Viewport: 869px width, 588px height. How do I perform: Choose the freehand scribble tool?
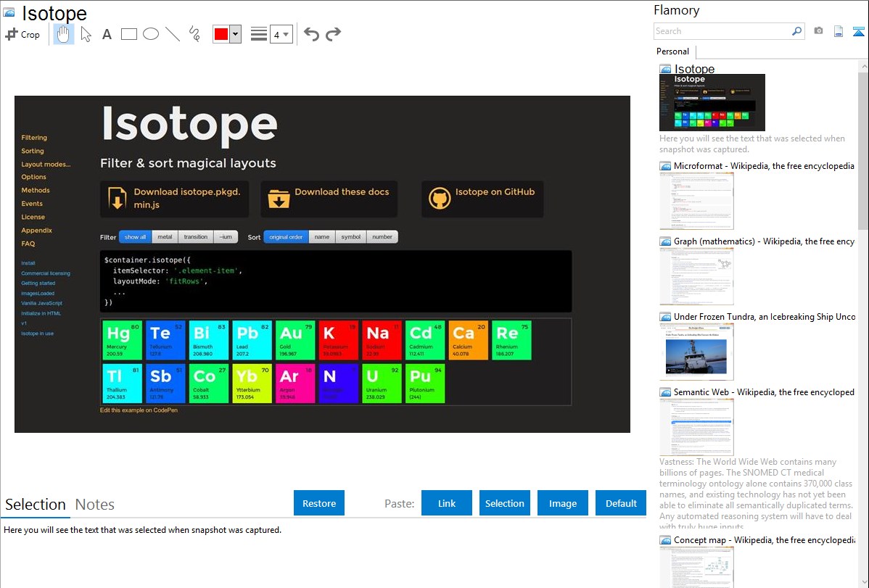[194, 34]
